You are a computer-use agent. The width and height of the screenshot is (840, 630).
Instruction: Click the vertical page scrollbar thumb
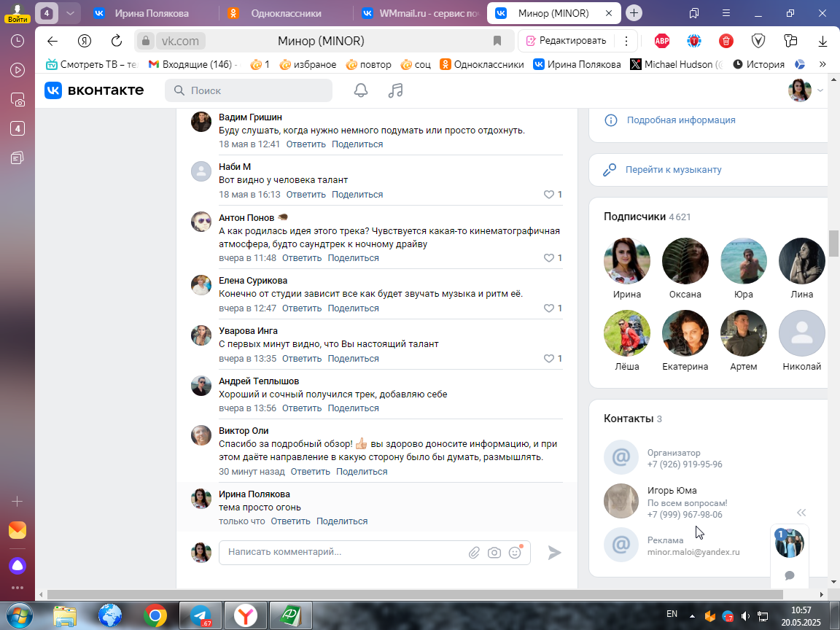click(833, 244)
